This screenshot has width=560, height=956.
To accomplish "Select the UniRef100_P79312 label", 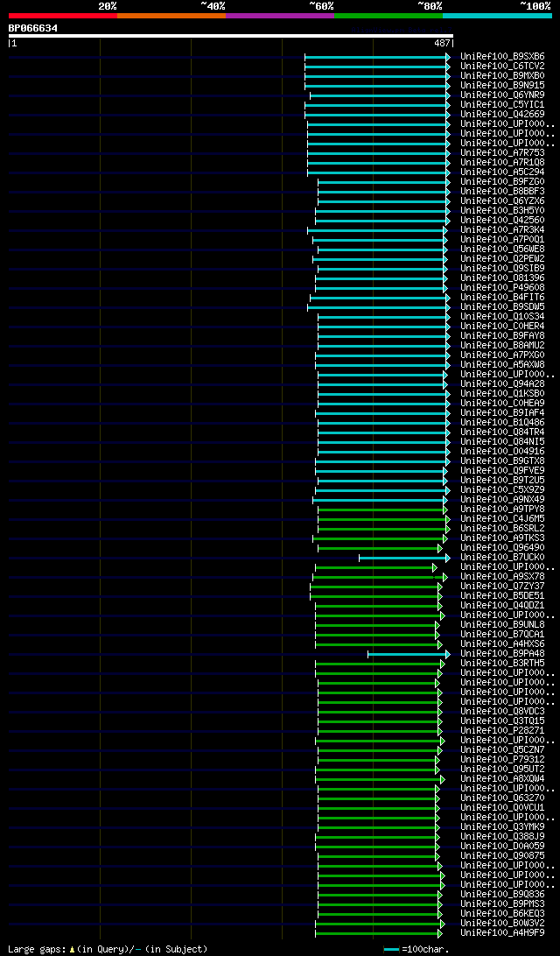I will point(503,760).
